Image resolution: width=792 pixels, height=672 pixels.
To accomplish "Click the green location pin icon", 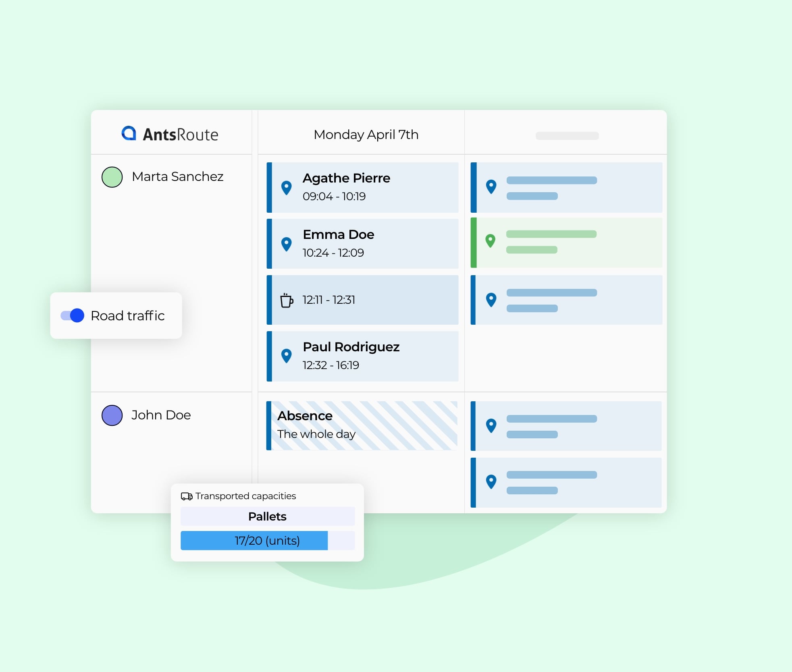I will pyautogui.click(x=490, y=241).
